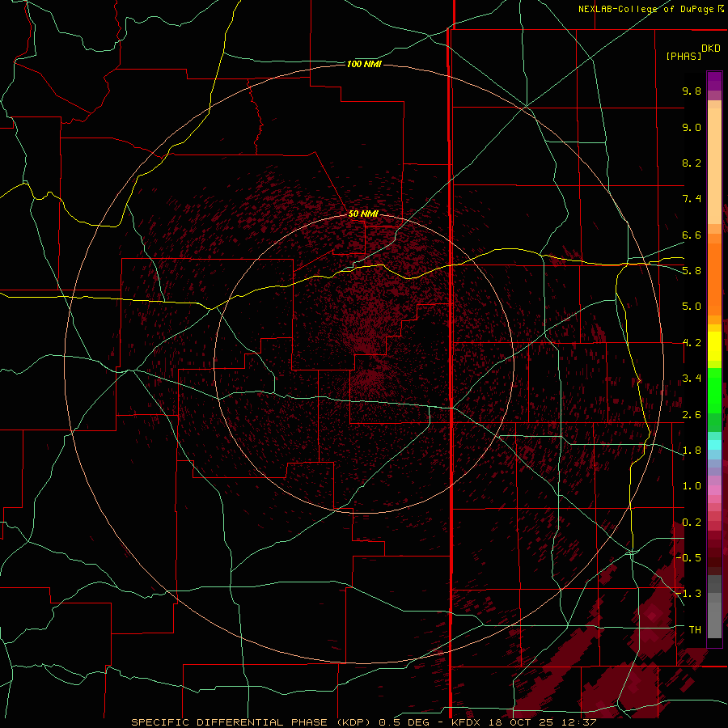
Task: Pick the 6.6 value on the scale
Action: click(692, 235)
